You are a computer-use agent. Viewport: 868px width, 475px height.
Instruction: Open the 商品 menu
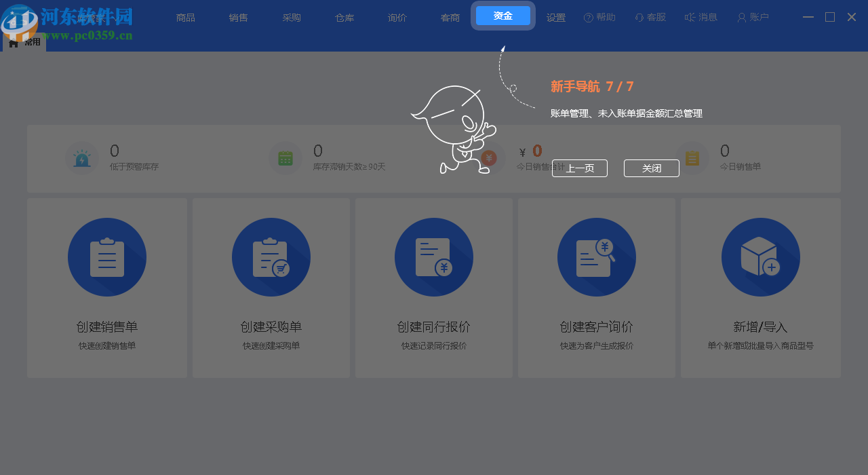point(185,17)
